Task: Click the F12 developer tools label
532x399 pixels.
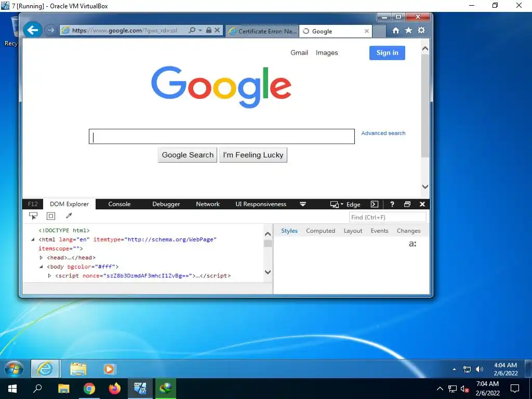Action: coord(33,204)
